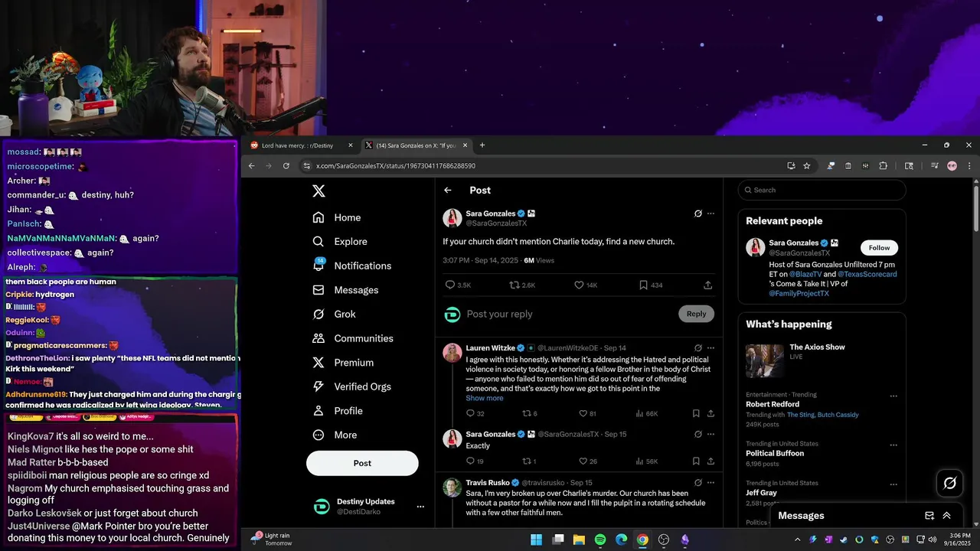
Task: Click Chrome's back navigation arrow
Action: tap(251, 166)
